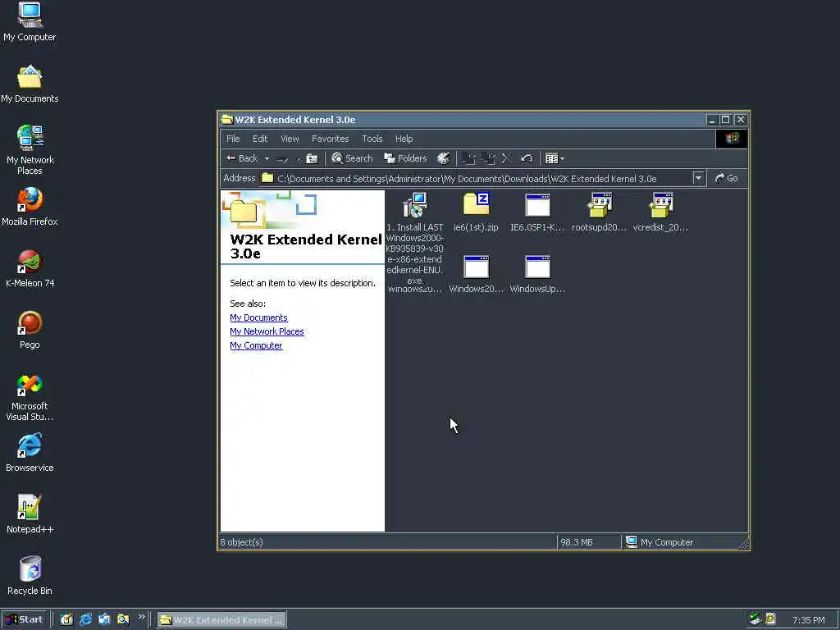Go Up one folder level

pyautogui.click(x=312, y=158)
